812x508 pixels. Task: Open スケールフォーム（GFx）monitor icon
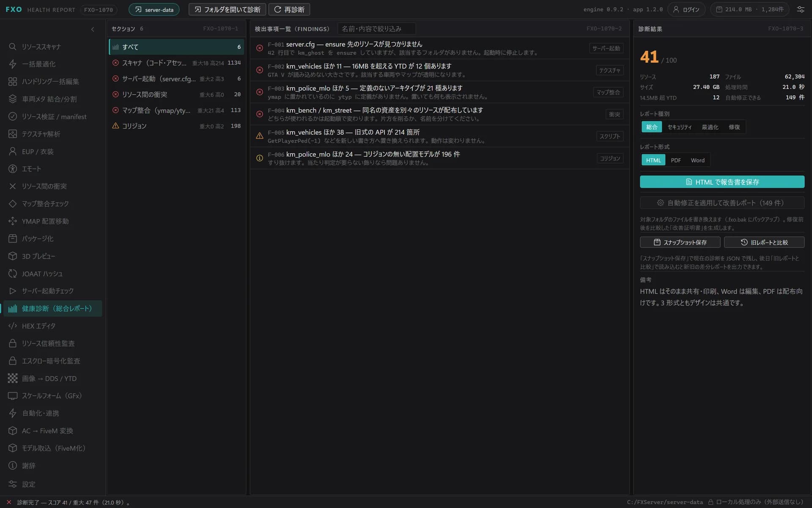13,396
